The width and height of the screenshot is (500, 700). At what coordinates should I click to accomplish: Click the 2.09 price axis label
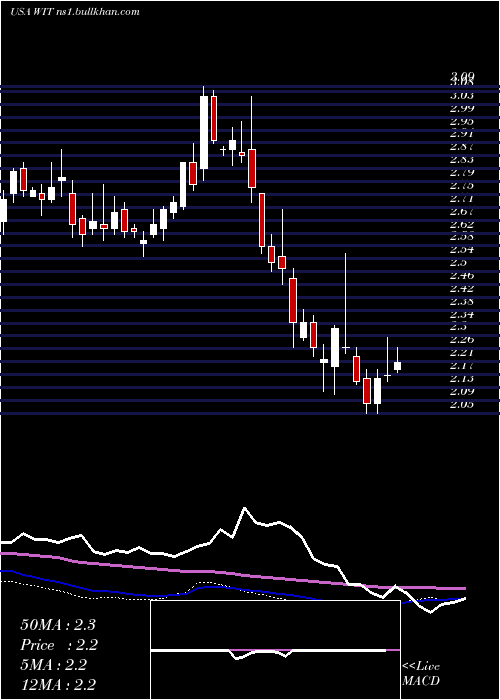coord(462,392)
